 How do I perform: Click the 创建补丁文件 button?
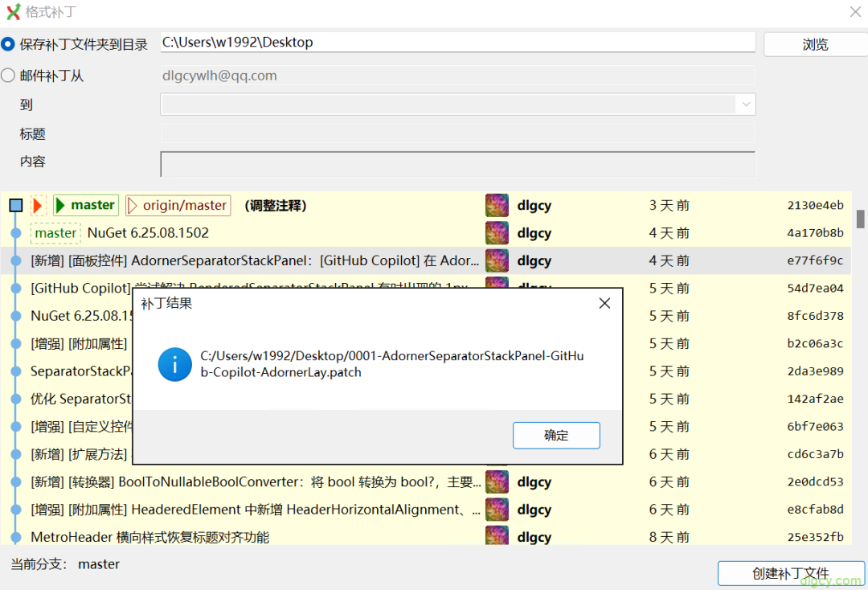(791, 573)
